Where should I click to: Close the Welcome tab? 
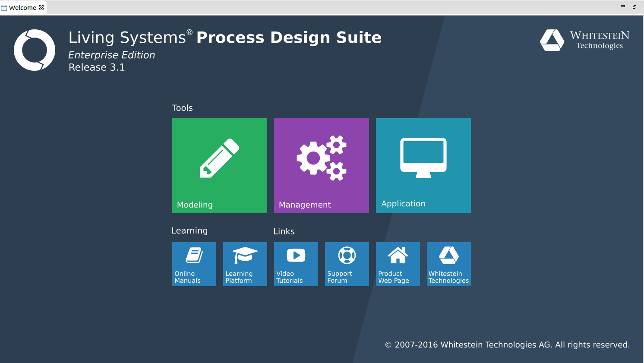tap(41, 7)
